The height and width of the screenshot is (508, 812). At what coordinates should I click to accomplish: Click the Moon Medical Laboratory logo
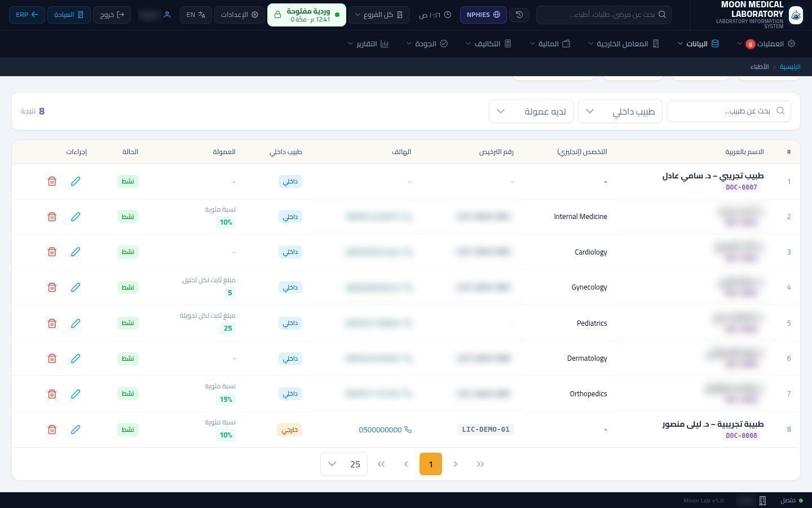click(x=796, y=15)
